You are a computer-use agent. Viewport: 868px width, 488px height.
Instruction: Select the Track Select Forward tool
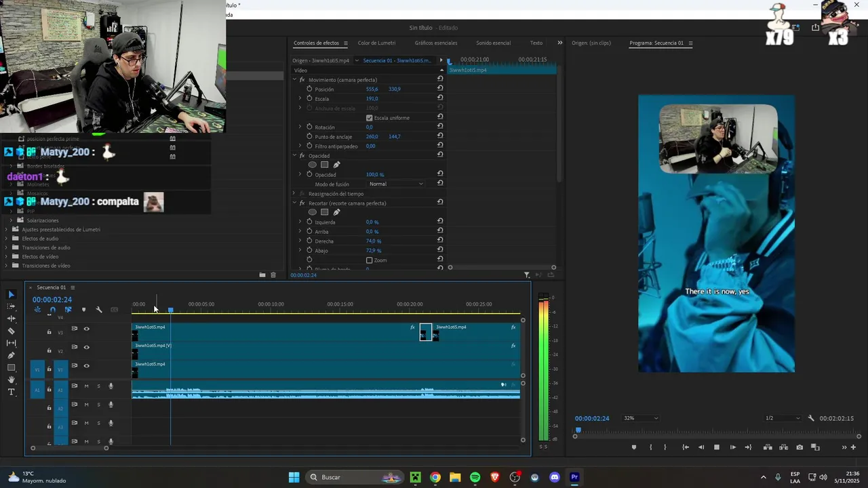pos(11,306)
